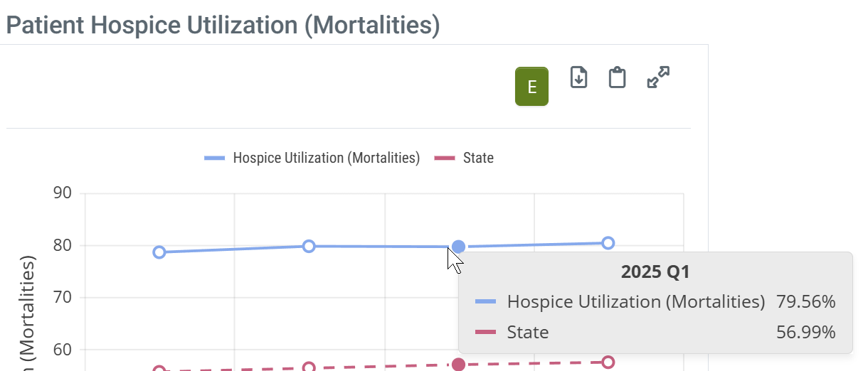Click blue legend color swatch
The width and height of the screenshot is (868, 371).
pos(214,158)
